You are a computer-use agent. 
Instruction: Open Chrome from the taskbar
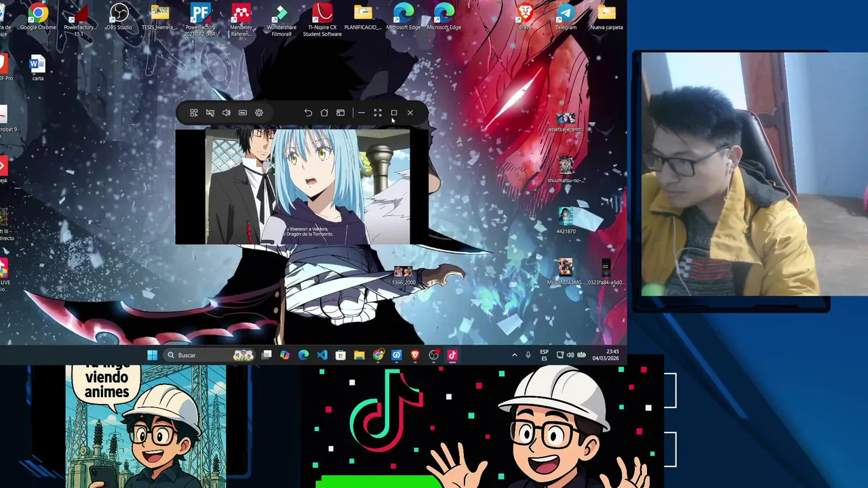point(378,355)
